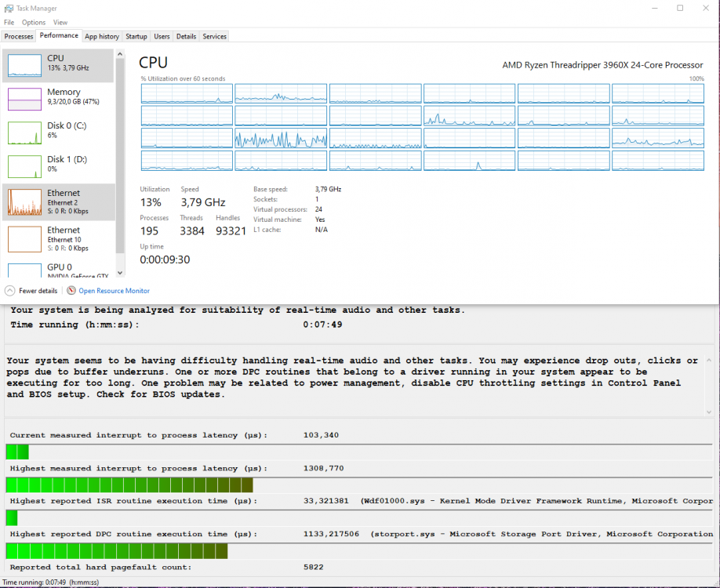Select the Memory mini graph thumbnail
720x588 pixels.
(24, 99)
